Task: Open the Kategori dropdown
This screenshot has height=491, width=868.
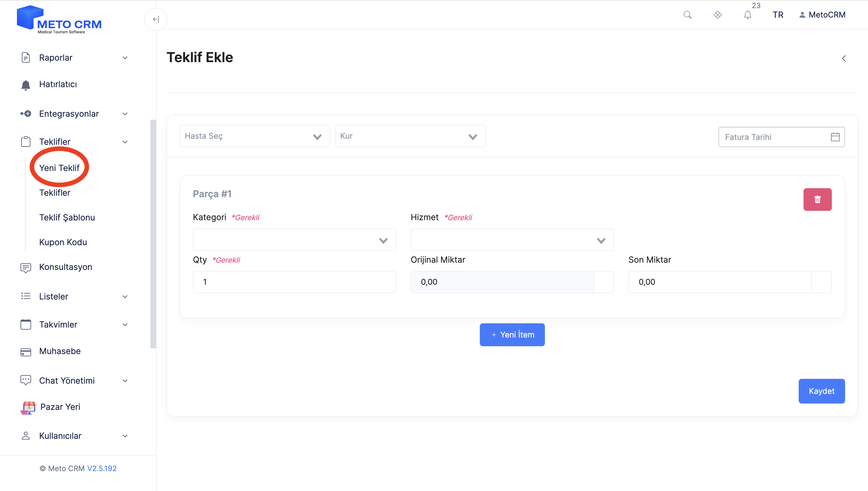Action: click(294, 240)
